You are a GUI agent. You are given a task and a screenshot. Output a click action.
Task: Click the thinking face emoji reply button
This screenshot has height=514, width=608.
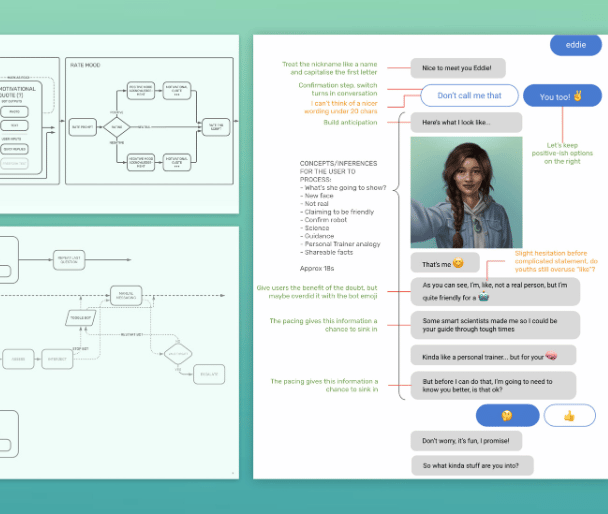(x=508, y=415)
